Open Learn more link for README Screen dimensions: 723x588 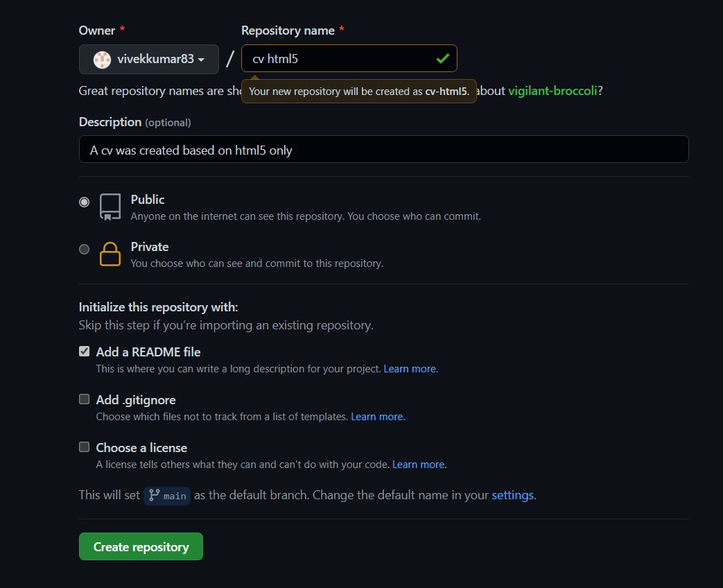click(410, 369)
